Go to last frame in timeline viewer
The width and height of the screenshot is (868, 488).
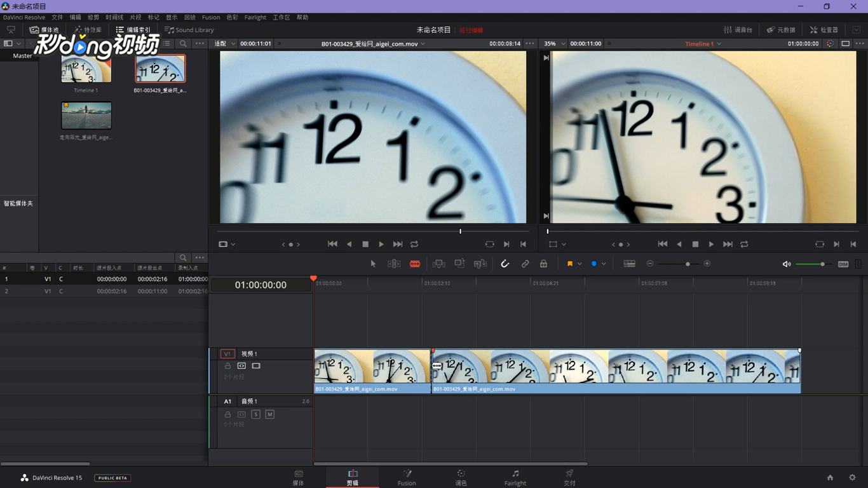728,244
